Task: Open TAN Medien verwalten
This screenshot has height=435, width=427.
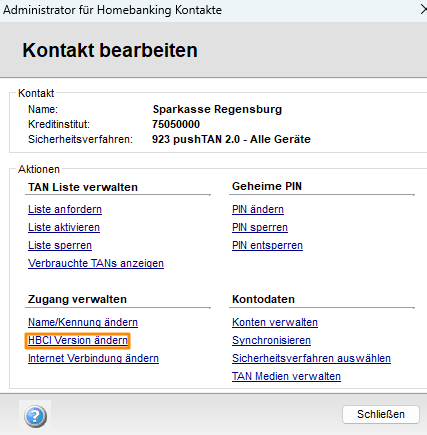Action: coord(286,376)
